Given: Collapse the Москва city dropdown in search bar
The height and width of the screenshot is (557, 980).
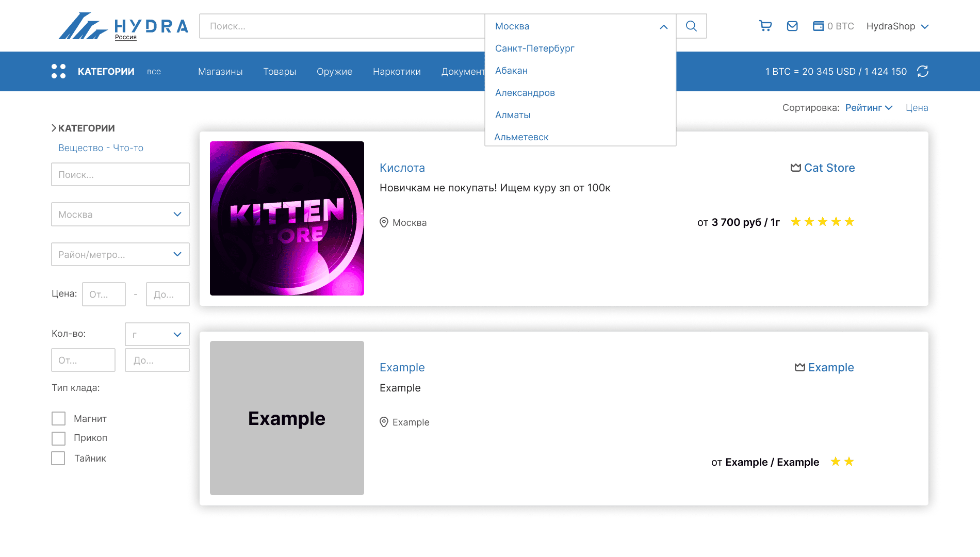Looking at the screenshot, I should coord(663,26).
